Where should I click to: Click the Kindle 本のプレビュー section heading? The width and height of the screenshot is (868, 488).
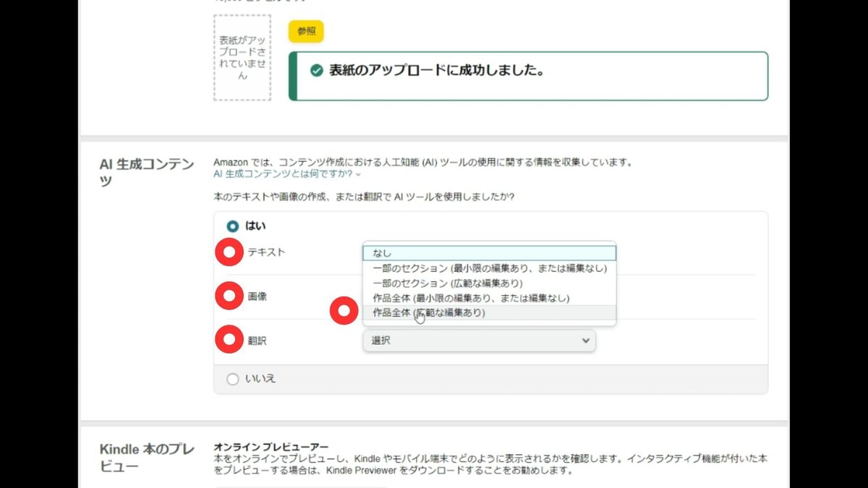(x=147, y=458)
